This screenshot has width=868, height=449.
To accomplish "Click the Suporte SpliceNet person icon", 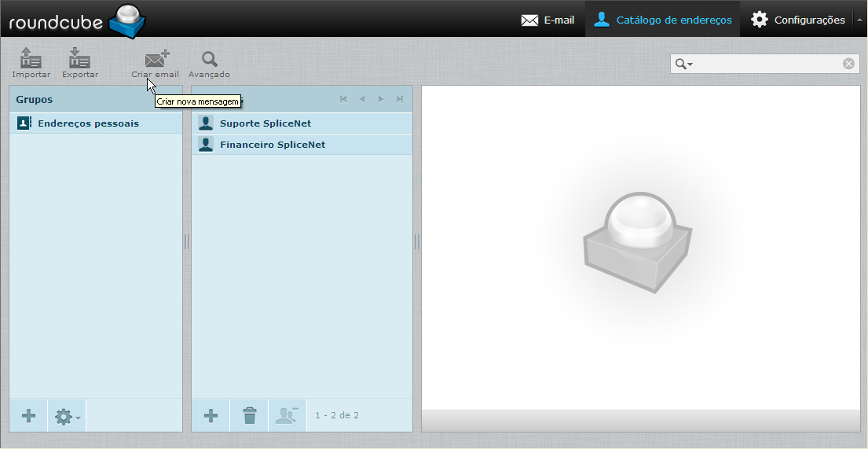I will pyautogui.click(x=206, y=123).
